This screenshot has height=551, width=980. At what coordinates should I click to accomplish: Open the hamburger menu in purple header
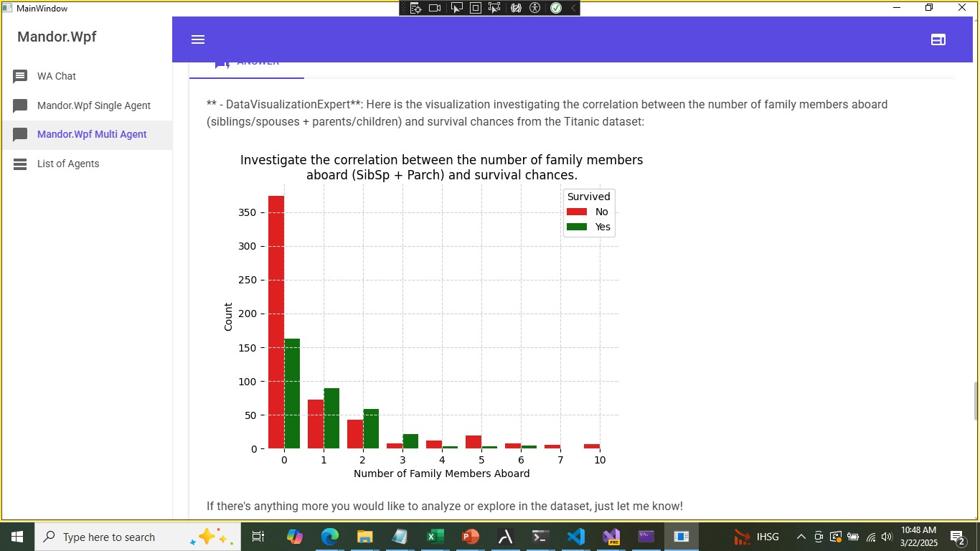pyautogui.click(x=198, y=39)
